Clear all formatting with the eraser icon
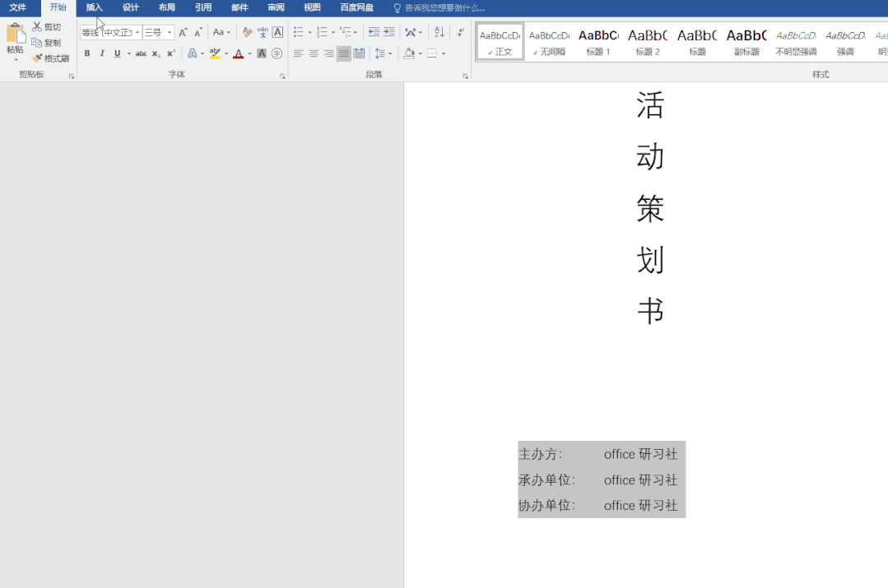The image size is (888, 588). (247, 32)
